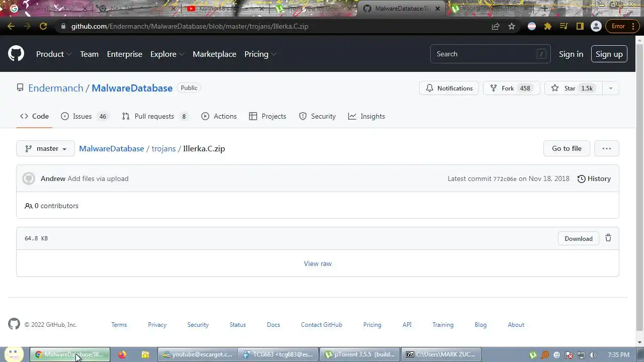Viewport: 644px width, 362px height.
Task: Click the Error button in Chrome toolbar
Action: click(x=621, y=26)
